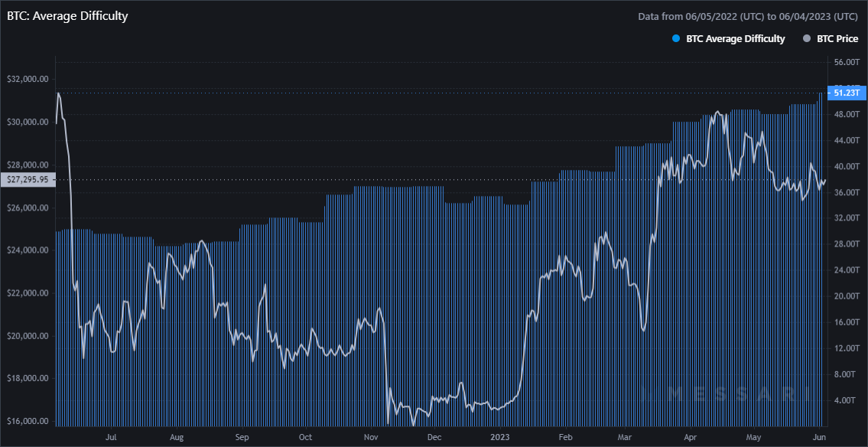Click the Dec label on the time axis
Image resolution: width=868 pixels, height=447 pixels.
tap(434, 436)
